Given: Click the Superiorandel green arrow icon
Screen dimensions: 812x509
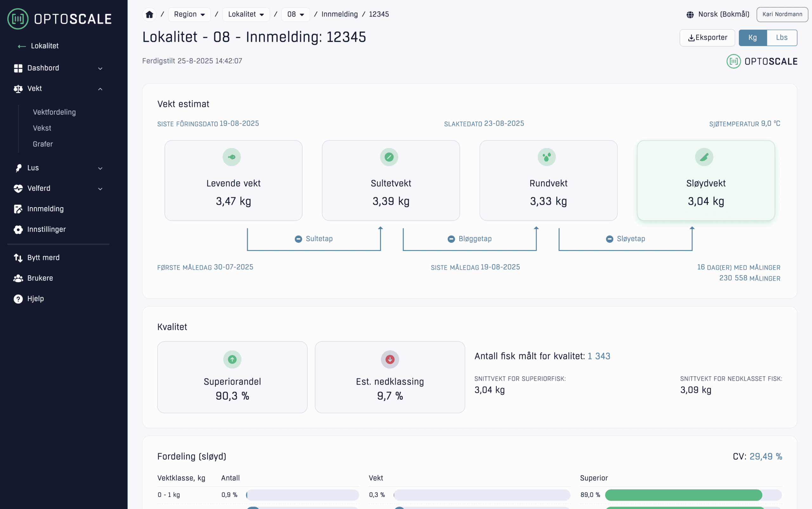Looking at the screenshot, I should 232,359.
